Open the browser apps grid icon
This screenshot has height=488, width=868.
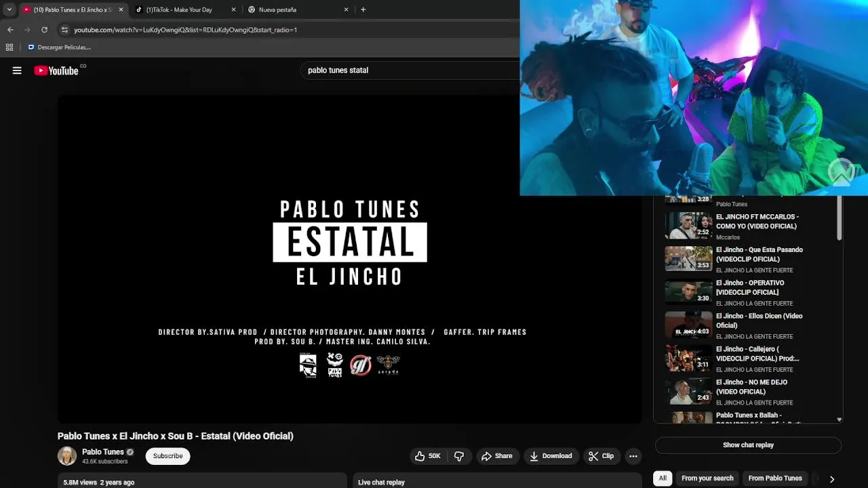(x=9, y=47)
